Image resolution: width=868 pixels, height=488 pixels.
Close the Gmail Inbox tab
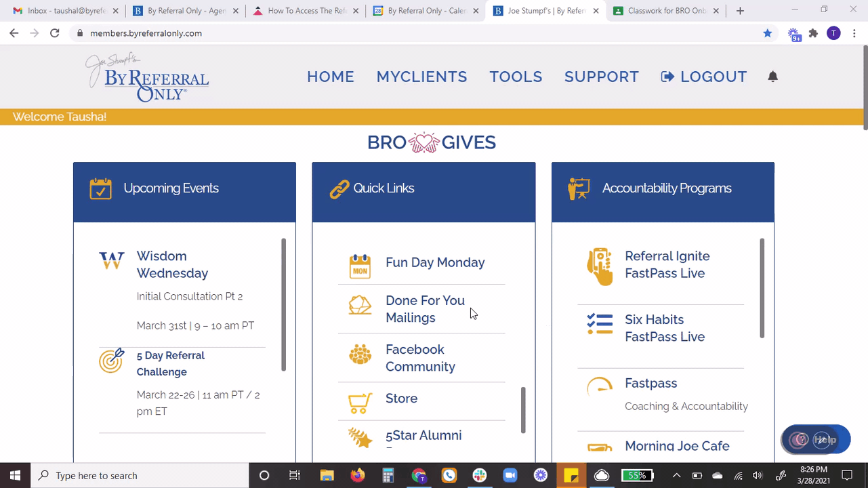point(116,11)
